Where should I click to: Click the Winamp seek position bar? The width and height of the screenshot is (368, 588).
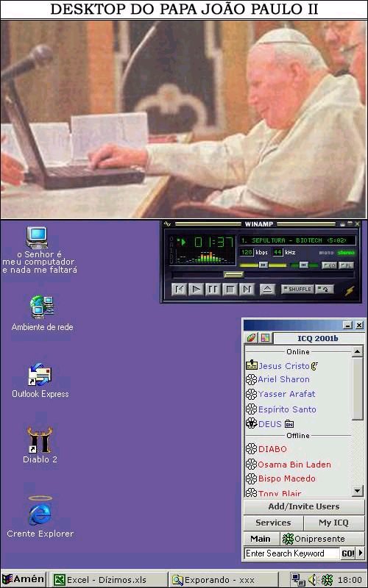263,275
